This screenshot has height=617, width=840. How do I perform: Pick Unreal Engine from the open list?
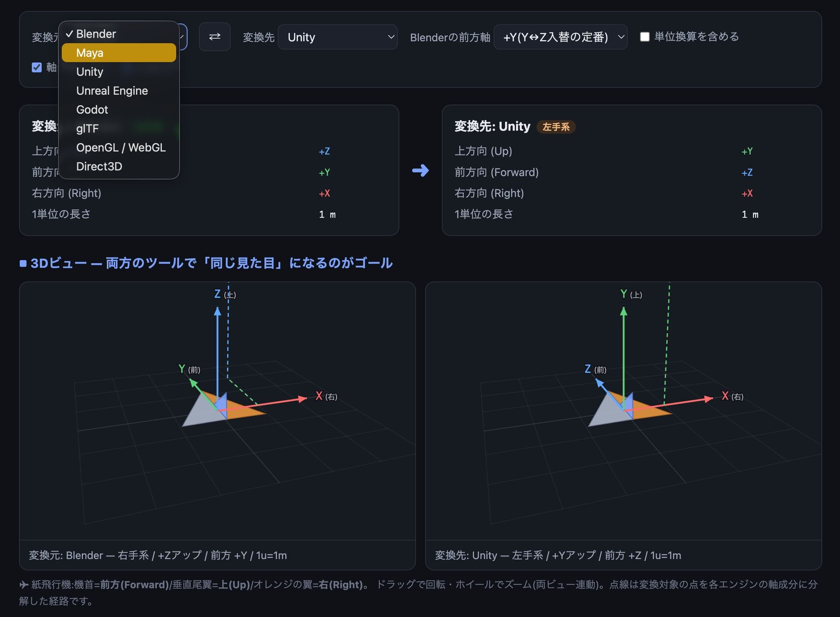[119, 91]
